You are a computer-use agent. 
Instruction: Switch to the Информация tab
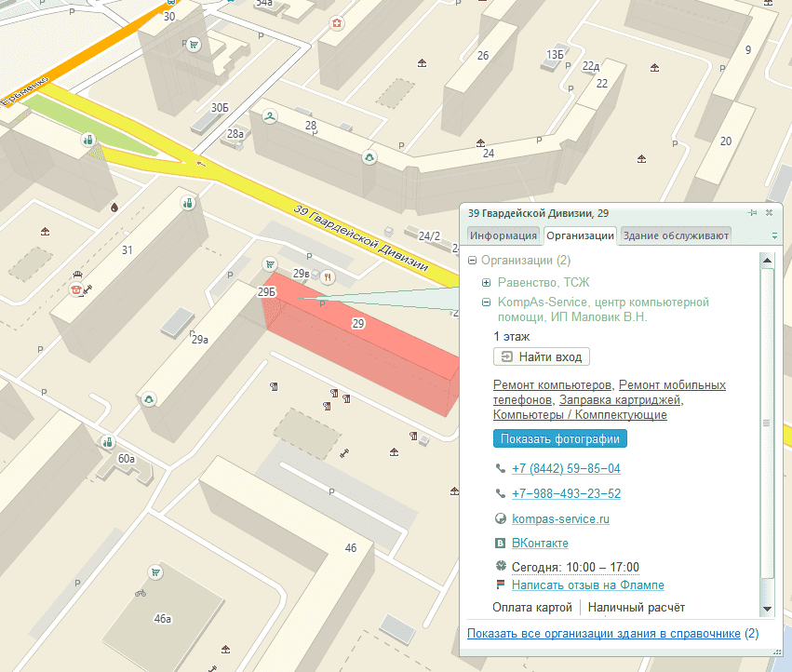point(503,235)
